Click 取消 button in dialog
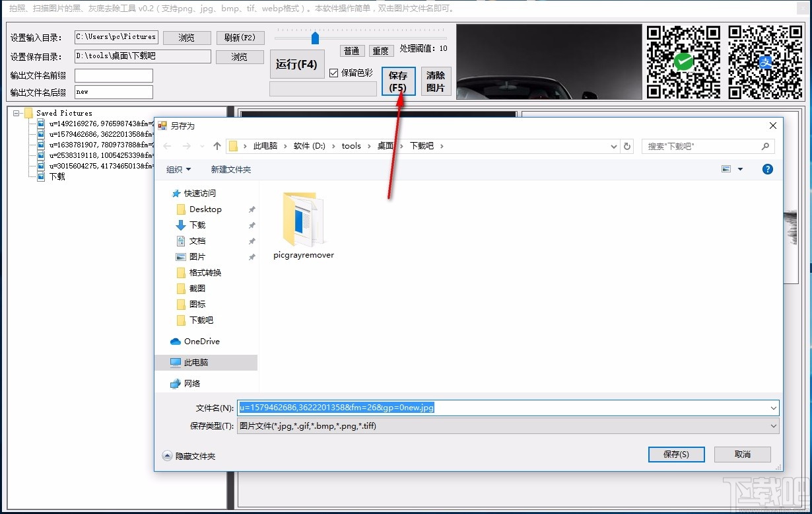 pyautogui.click(x=743, y=455)
